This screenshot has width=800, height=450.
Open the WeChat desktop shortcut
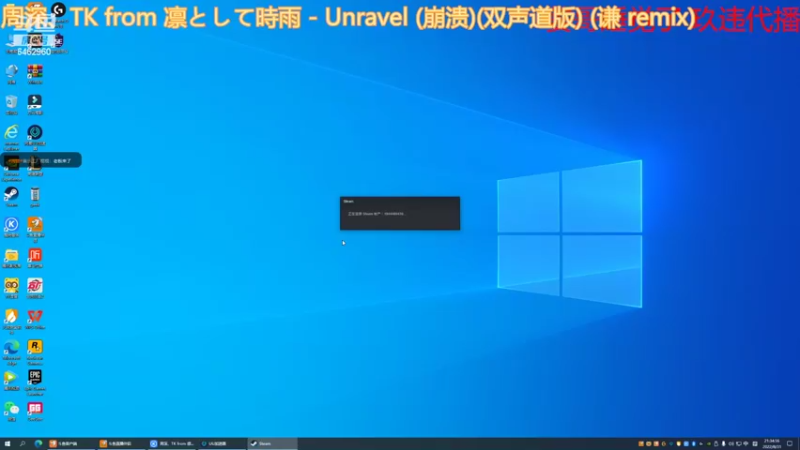(x=11, y=411)
